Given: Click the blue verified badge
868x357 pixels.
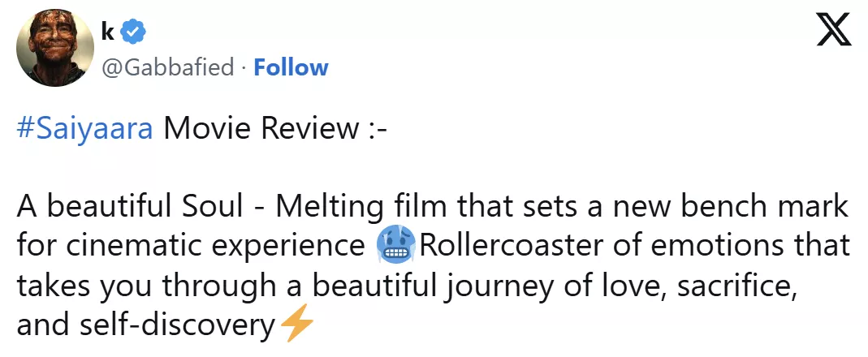Looking at the screenshot, I should click(132, 32).
